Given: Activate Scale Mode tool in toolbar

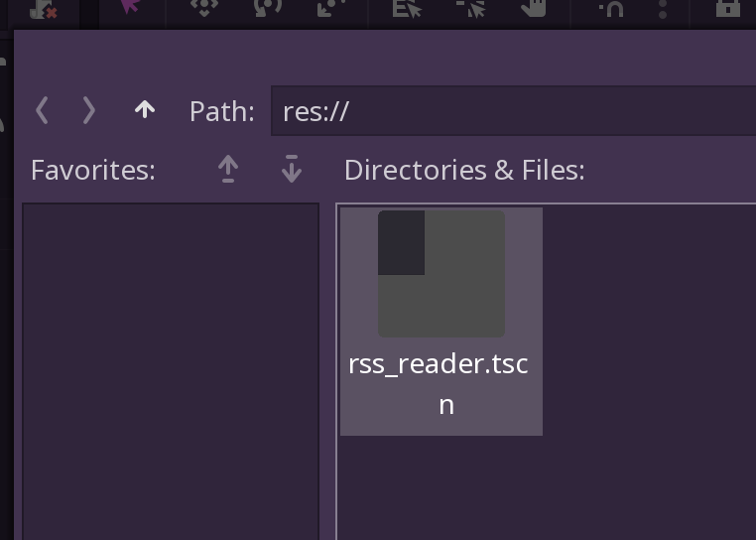Looking at the screenshot, I should coord(331,7).
